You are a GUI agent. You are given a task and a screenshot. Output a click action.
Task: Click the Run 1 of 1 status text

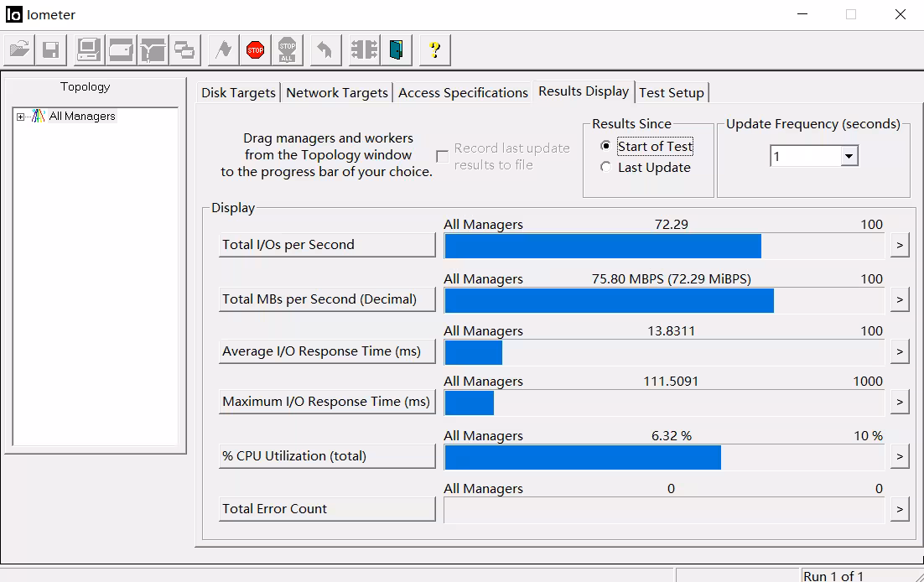click(x=833, y=576)
